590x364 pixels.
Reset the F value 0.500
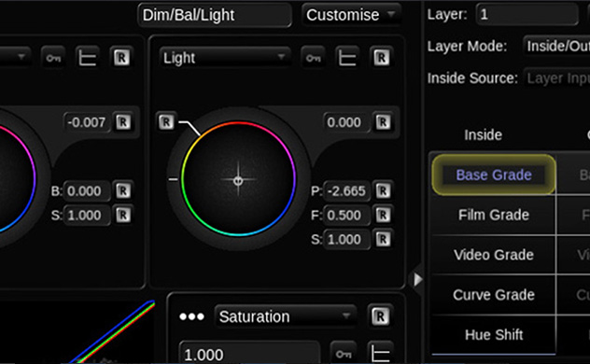click(x=383, y=215)
